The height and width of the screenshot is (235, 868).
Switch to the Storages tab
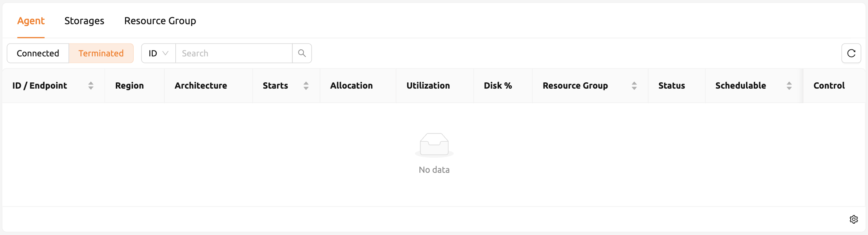(x=84, y=21)
